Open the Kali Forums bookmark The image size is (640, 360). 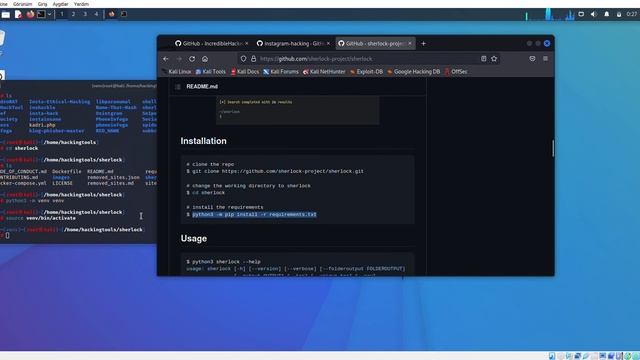(281, 71)
